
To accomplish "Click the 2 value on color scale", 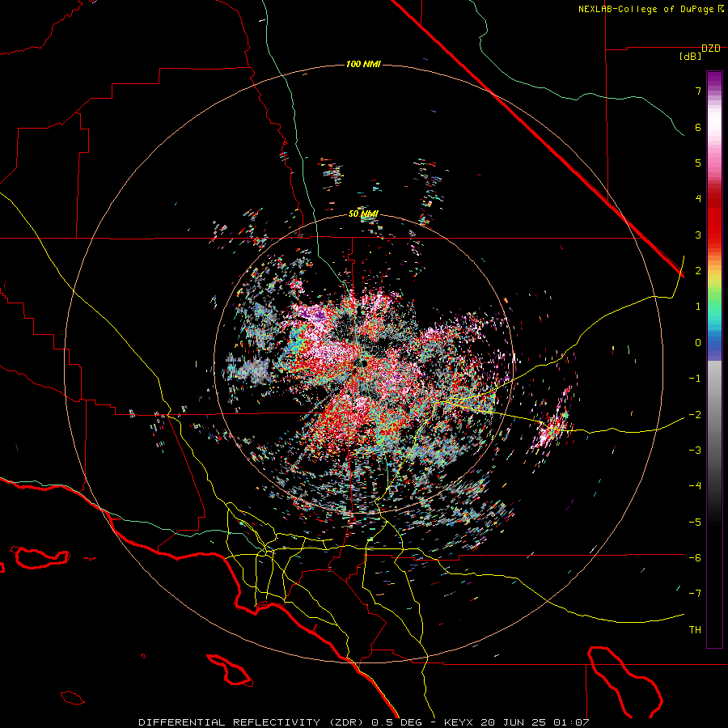I will [x=698, y=271].
